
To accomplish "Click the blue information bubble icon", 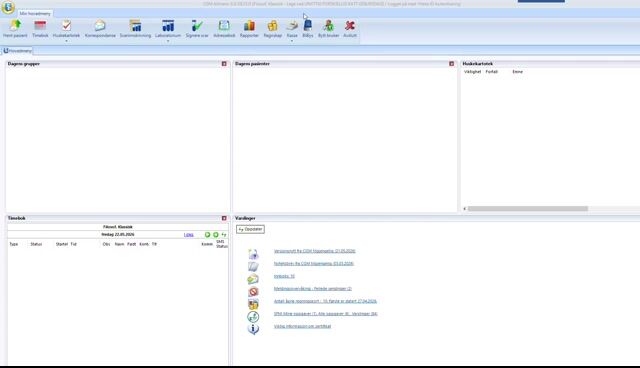I will [x=253, y=329].
